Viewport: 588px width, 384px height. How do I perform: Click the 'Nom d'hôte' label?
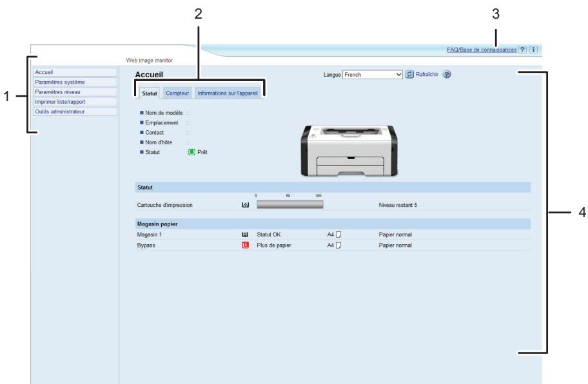(159, 142)
